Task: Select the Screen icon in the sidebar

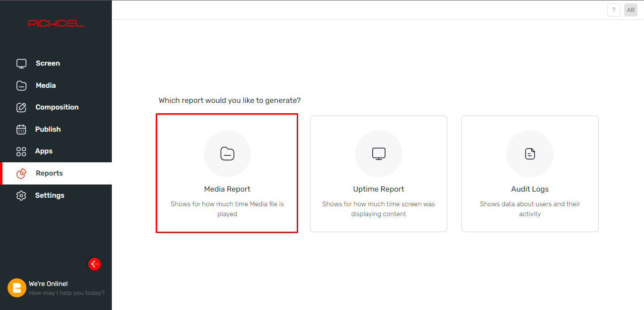Action: (x=21, y=63)
